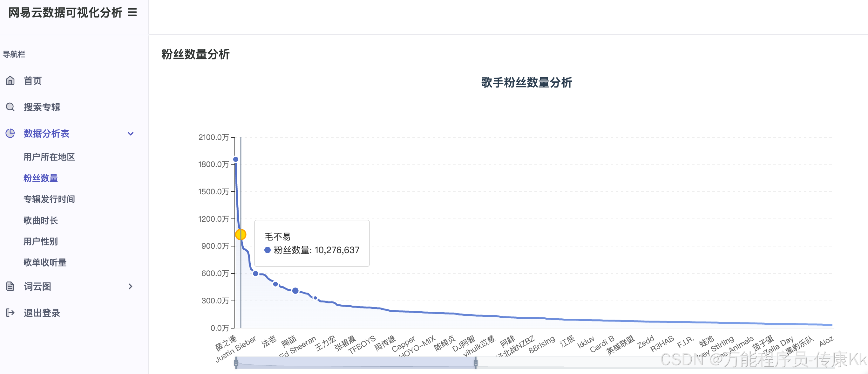Click the 退出登录 logout link
The image size is (868, 374).
[x=42, y=313]
